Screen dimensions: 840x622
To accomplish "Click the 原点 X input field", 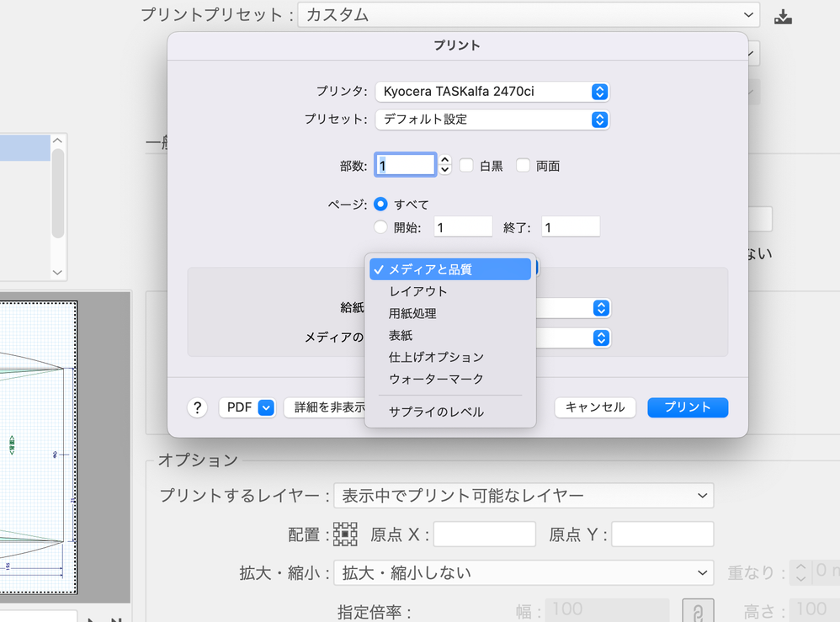I will [x=484, y=534].
